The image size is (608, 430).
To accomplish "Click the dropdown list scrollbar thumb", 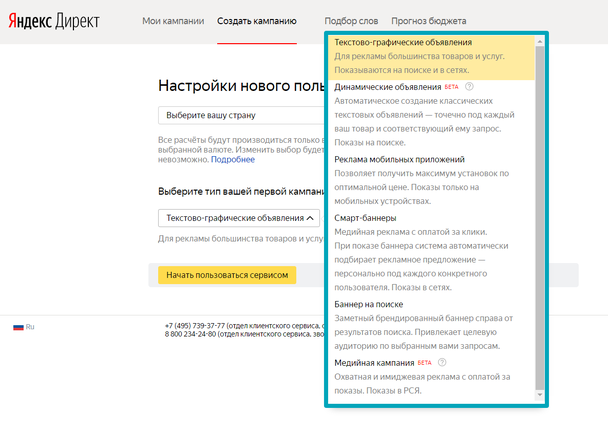I will [540, 218].
